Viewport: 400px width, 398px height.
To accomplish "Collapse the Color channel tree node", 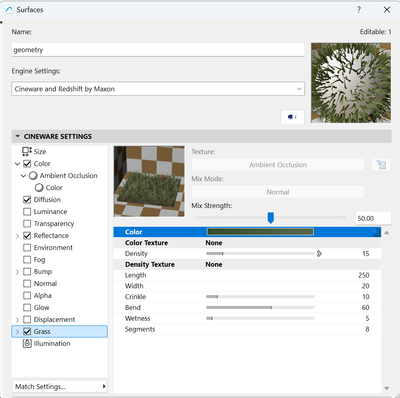I will (x=17, y=164).
